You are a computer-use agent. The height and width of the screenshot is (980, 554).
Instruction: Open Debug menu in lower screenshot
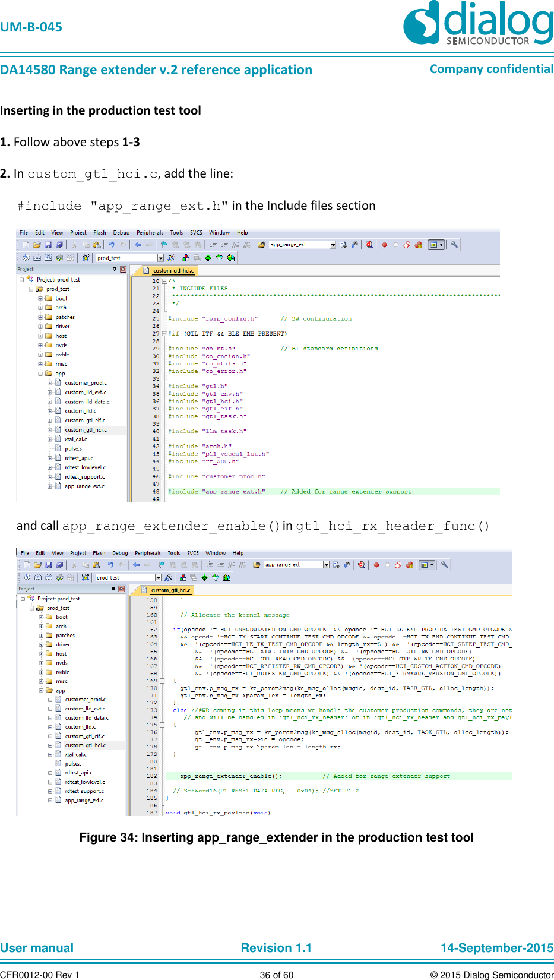coord(120,553)
